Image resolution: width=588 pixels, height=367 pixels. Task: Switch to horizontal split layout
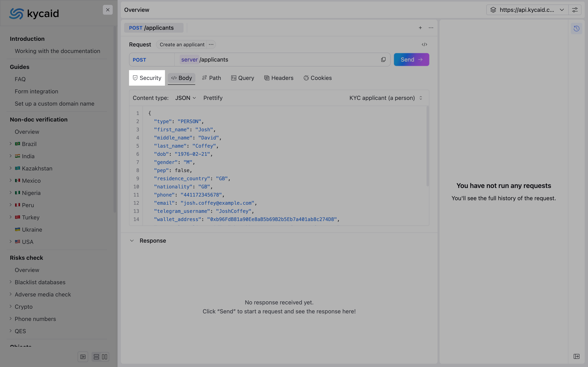pos(96,357)
